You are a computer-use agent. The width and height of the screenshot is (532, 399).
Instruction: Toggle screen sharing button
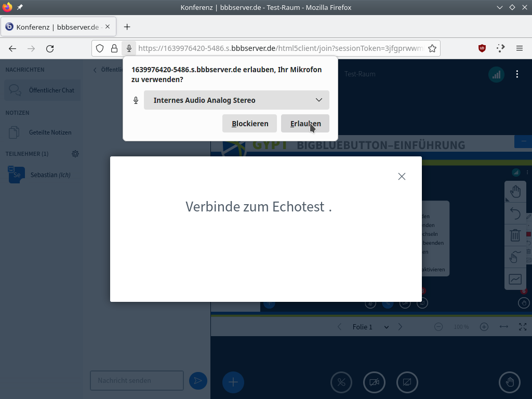click(x=407, y=382)
